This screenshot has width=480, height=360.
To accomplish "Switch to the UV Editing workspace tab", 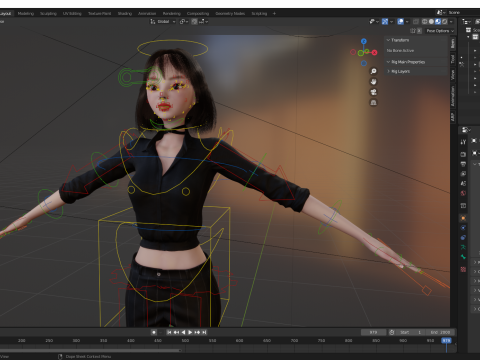I will click(x=72, y=13).
